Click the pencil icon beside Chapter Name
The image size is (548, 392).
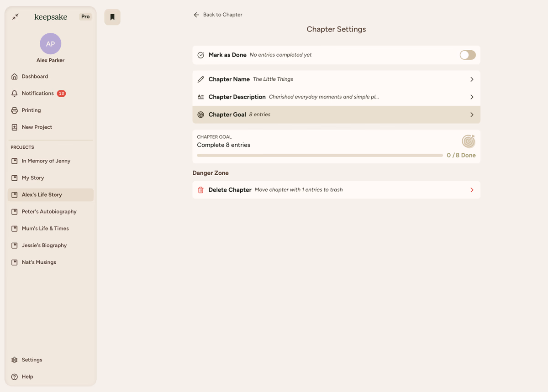pos(200,79)
